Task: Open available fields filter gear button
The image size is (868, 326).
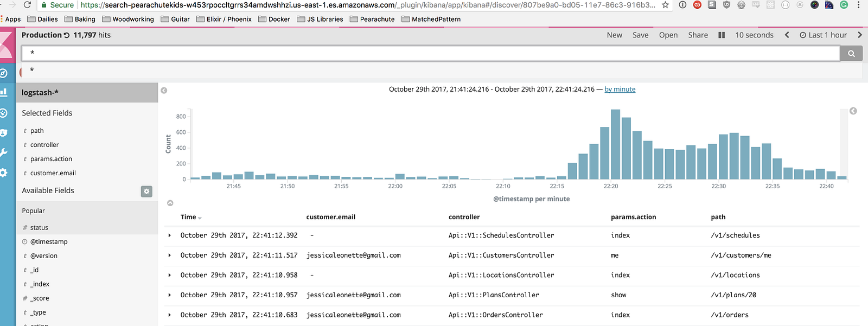Action: coord(146,191)
